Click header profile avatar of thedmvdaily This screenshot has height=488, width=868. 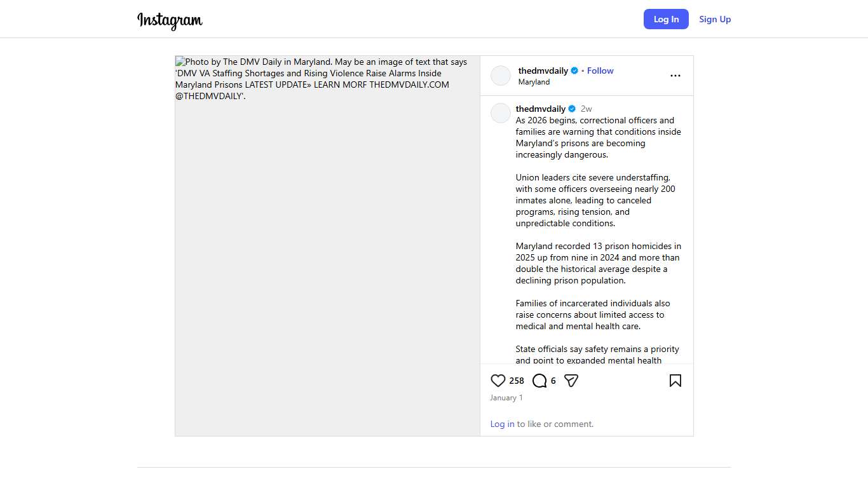pos(501,76)
